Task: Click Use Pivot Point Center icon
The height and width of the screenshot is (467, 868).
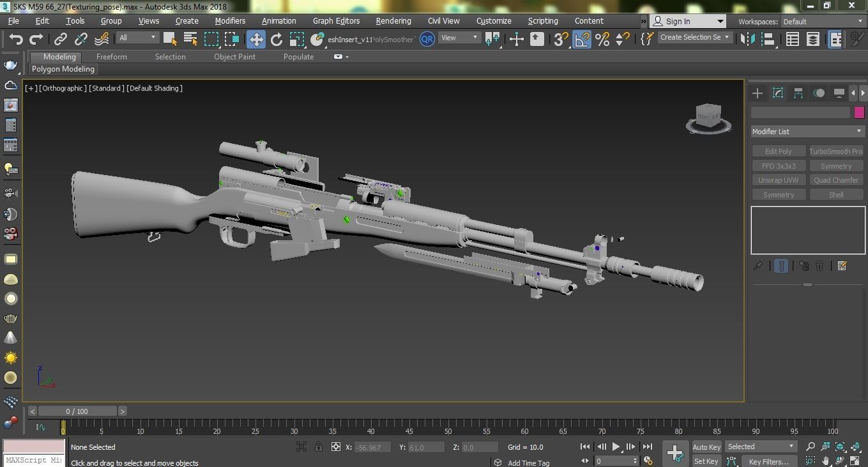Action: click(492, 39)
